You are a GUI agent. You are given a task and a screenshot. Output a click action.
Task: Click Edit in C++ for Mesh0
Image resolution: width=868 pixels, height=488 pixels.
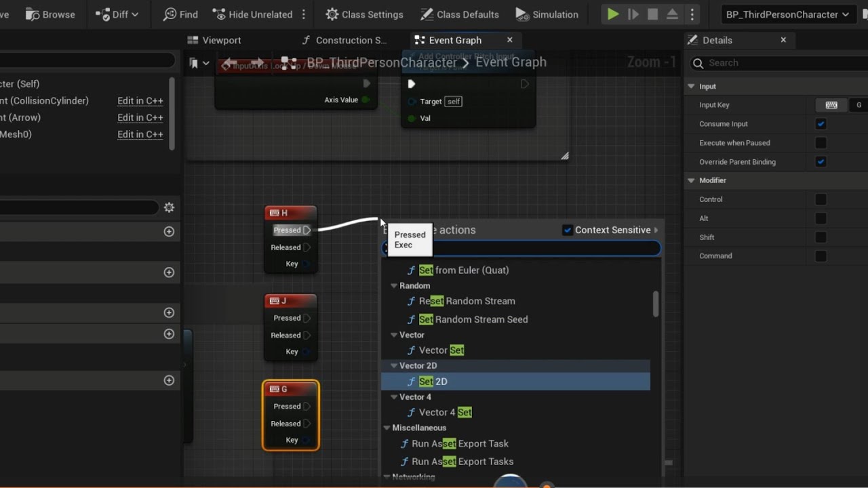(140, 134)
